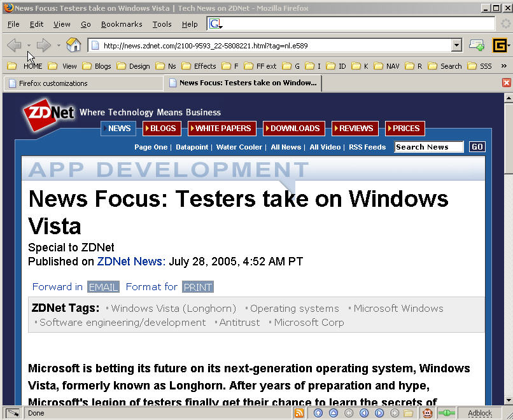Show more bookmarks with the chevron
This screenshot has width=513, height=420.
pos(504,66)
